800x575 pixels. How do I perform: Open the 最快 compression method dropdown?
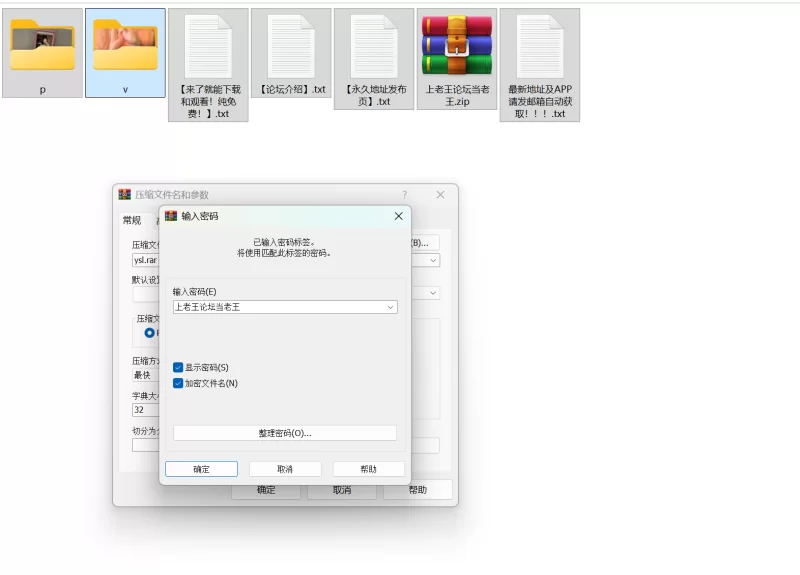point(145,375)
